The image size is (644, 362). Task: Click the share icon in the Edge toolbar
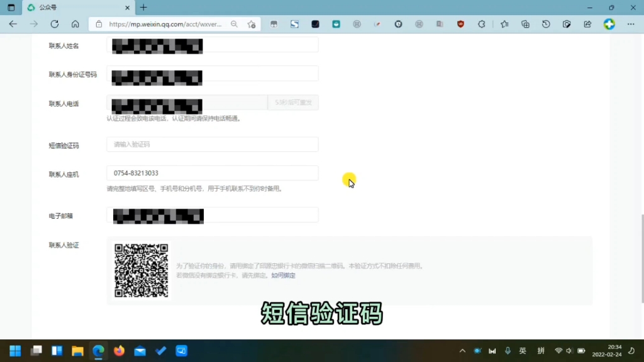point(587,24)
